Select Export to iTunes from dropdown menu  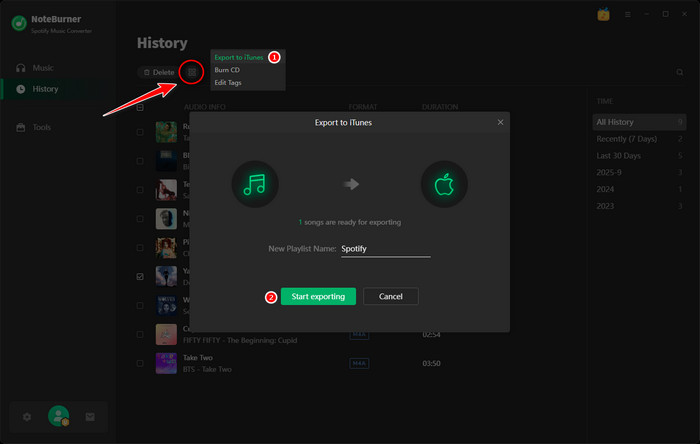[x=239, y=58]
